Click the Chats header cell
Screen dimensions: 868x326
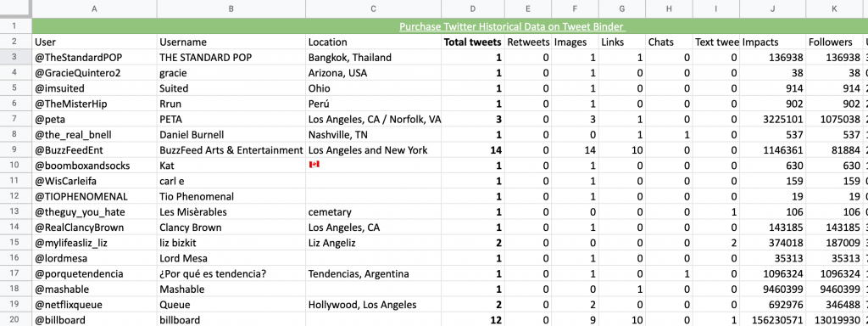(670, 42)
